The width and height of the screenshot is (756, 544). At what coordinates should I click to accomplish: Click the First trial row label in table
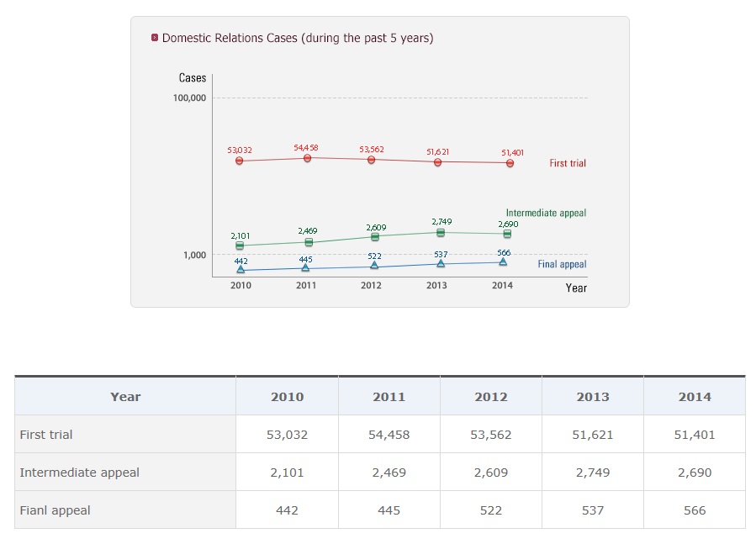point(46,435)
